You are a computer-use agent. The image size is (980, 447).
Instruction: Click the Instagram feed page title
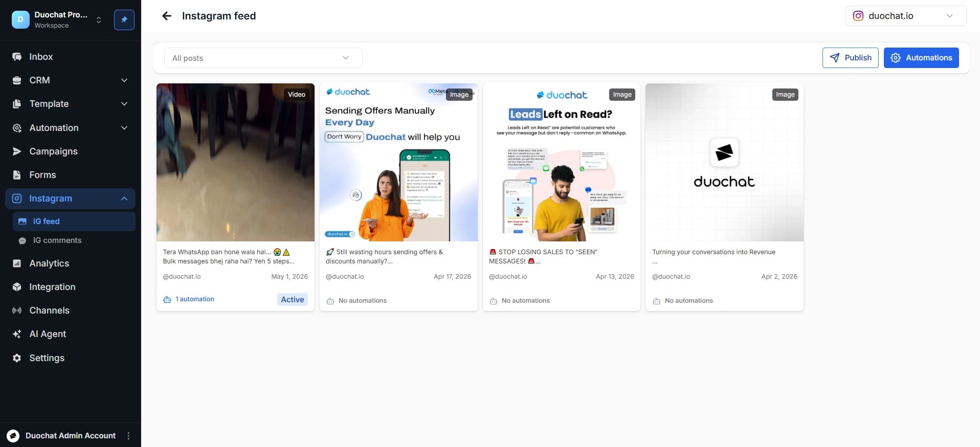tap(219, 16)
